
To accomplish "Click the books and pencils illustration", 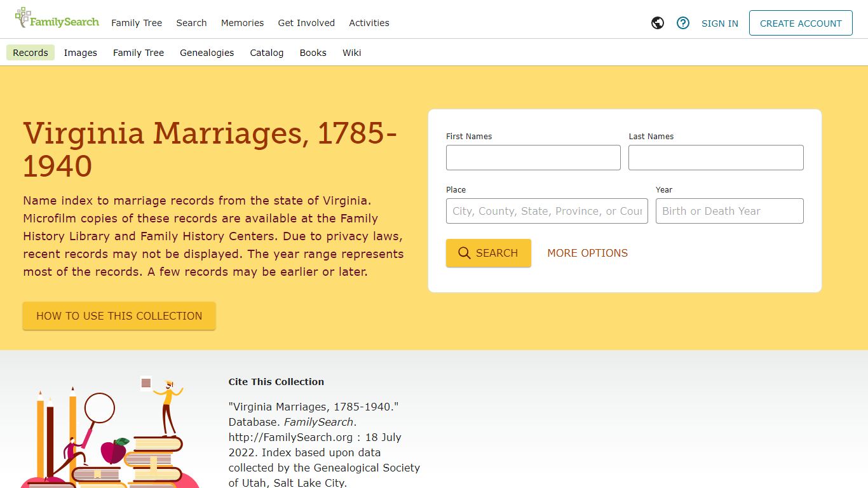I will (x=109, y=432).
